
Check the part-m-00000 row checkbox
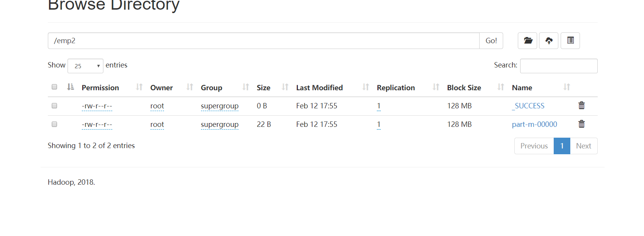click(54, 124)
